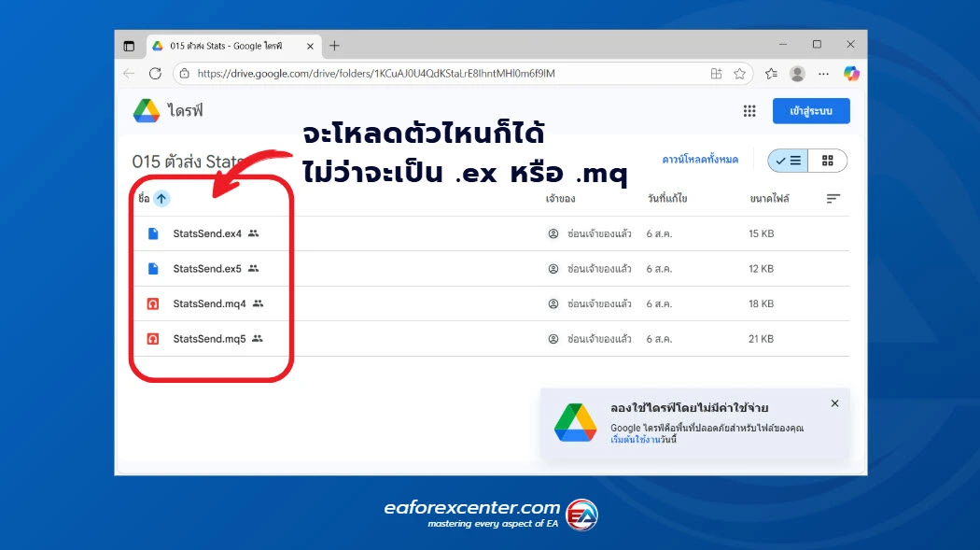Open browser settings ellipsis menu
This screenshot has height=550, width=980.
coord(824,74)
